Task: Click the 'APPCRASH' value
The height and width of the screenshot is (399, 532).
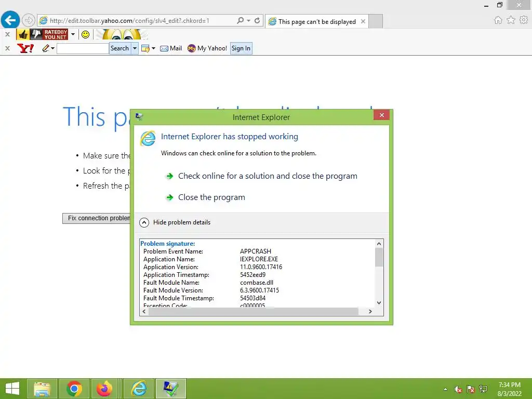Action: 256,251
